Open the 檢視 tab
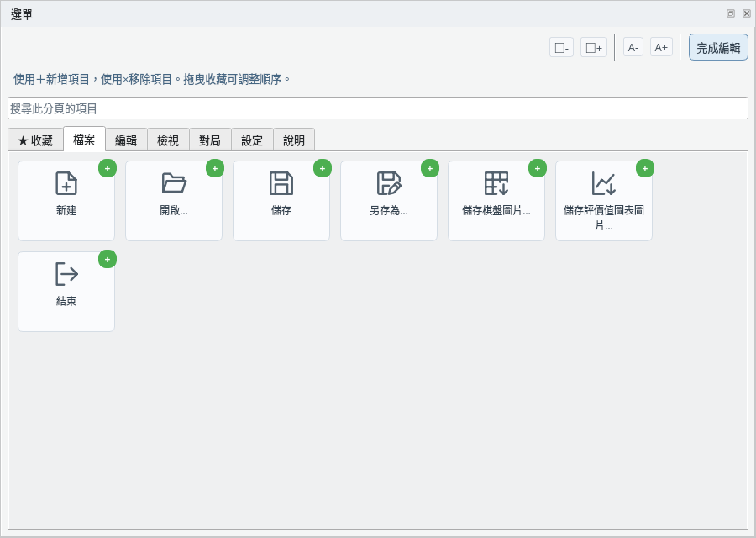This screenshot has width=756, height=538. pos(168,140)
